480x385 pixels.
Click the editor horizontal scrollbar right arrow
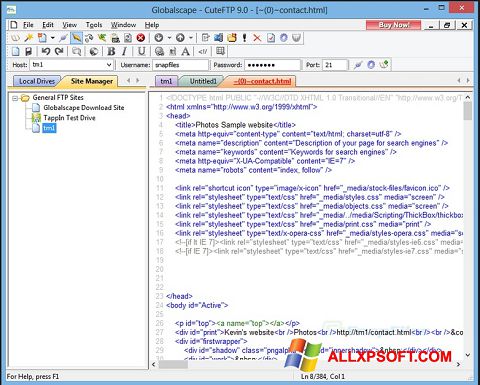pos(458,364)
